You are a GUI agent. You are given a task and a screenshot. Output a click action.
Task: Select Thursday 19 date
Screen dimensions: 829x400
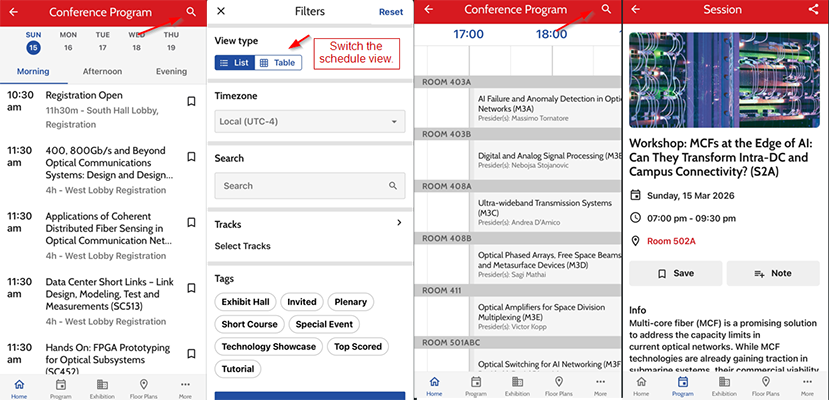pos(171,42)
